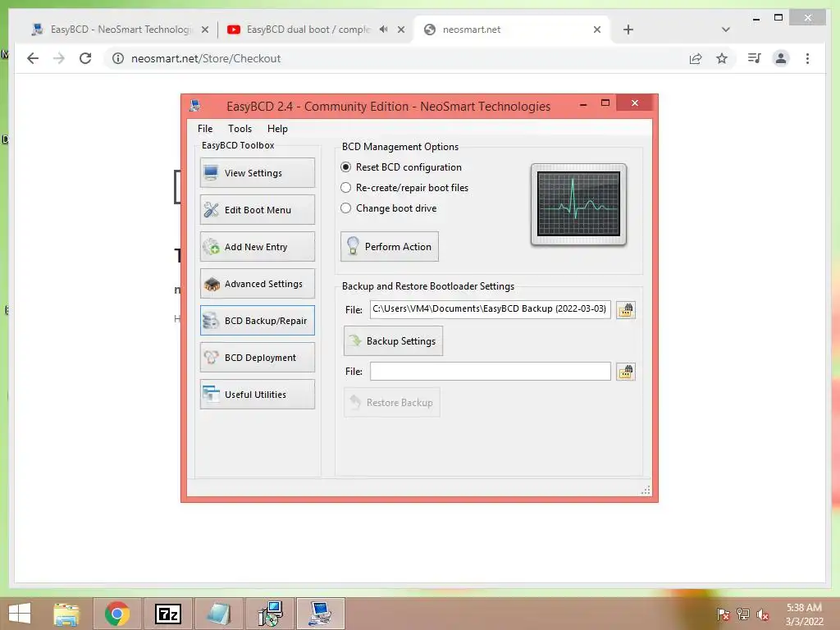Select Change boot drive option
The image size is (840, 630).
(388, 208)
